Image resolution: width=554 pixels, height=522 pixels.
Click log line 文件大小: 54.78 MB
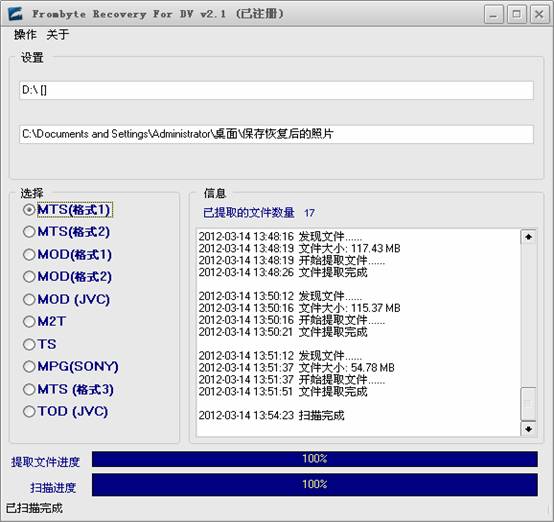pyautogui.click(x=296, y=368)
